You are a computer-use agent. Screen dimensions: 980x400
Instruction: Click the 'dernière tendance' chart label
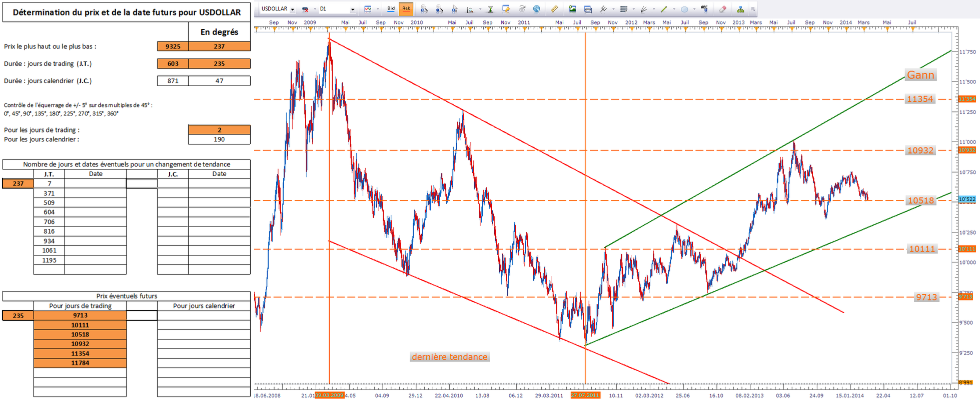[x=449, y=357]
